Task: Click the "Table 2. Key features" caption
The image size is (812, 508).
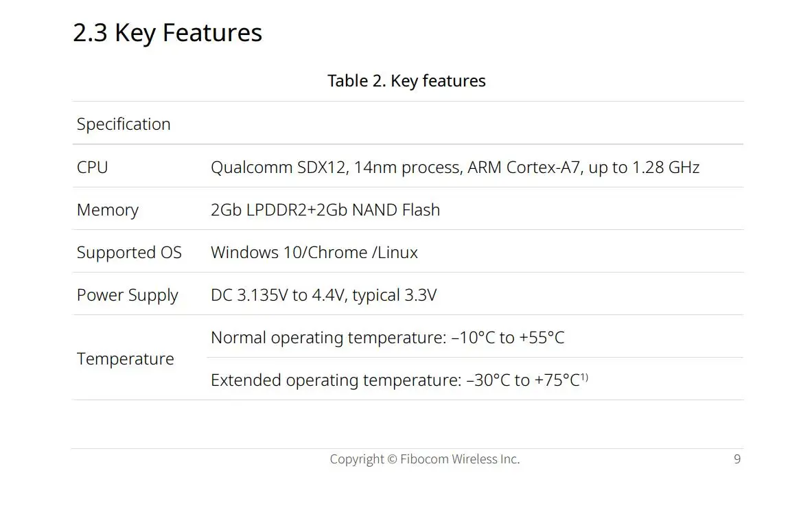Action: pos(406,81)
